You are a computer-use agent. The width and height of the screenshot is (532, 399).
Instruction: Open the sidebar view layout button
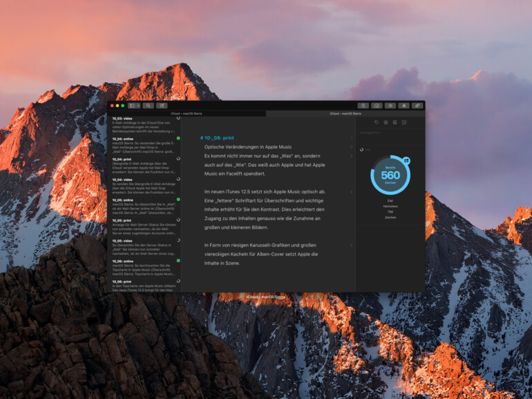[x=133, y=106]
